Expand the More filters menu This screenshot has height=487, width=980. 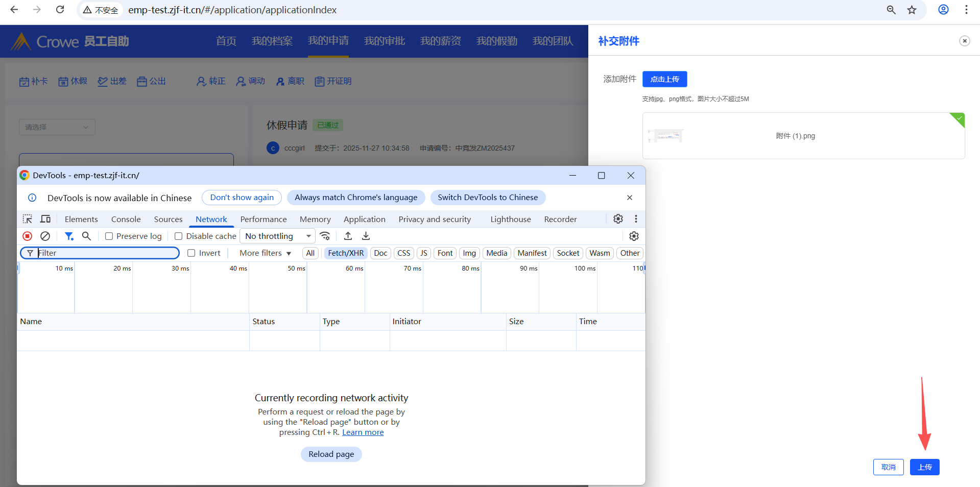click(265, 253)
